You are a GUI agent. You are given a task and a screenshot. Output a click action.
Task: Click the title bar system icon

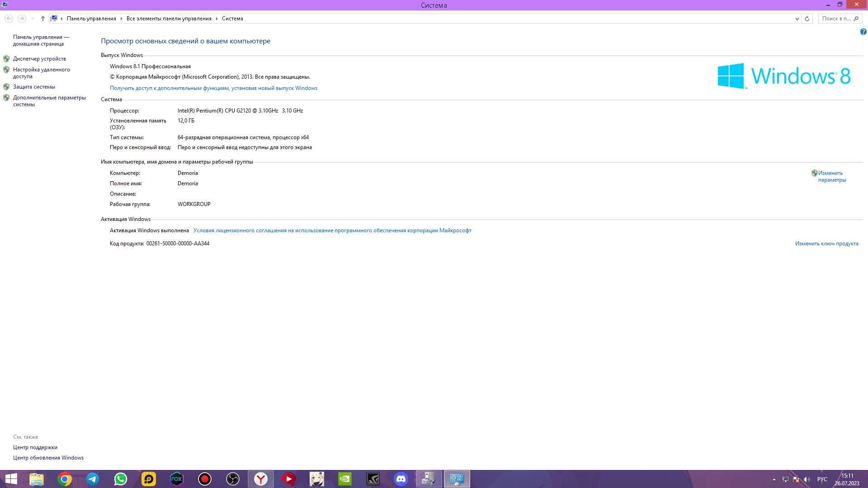click(x=5, y=5)
